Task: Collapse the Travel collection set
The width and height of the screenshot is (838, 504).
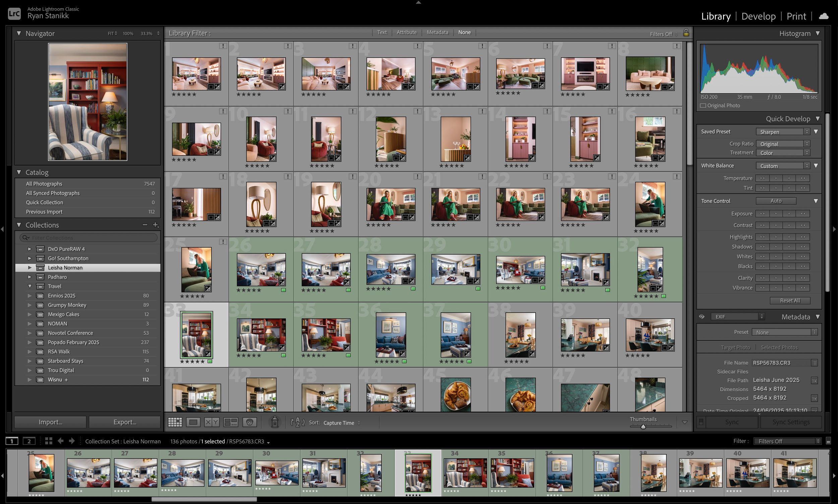Action: click(29, 286)
